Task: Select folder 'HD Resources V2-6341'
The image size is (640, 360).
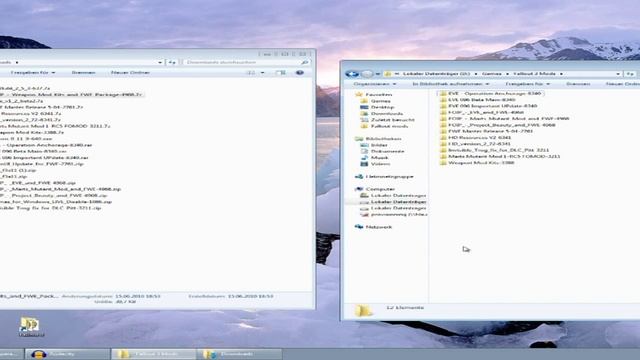Action: (x=479, y=138)
